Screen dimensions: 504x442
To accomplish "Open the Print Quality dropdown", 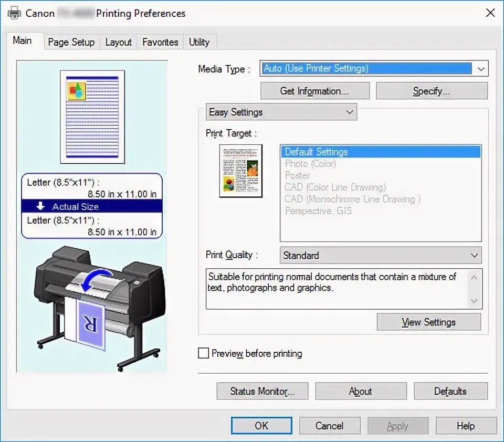I will click(381, 255).
